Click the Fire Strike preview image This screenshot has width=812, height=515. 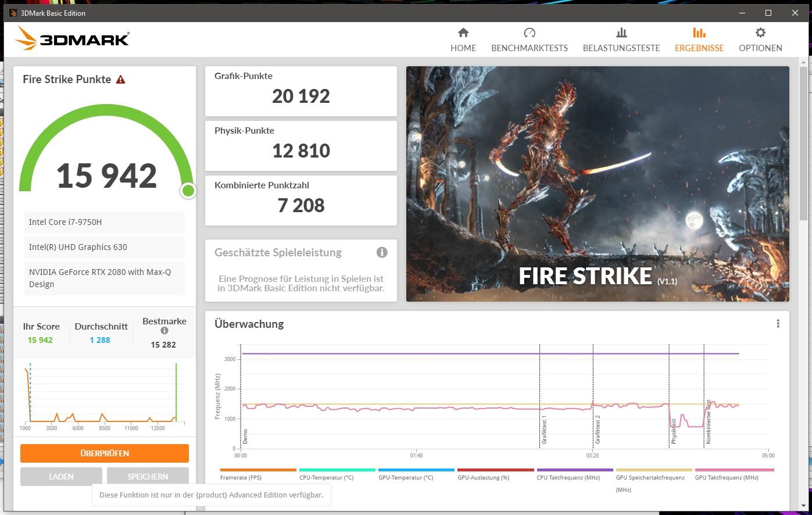pos(598,184)
